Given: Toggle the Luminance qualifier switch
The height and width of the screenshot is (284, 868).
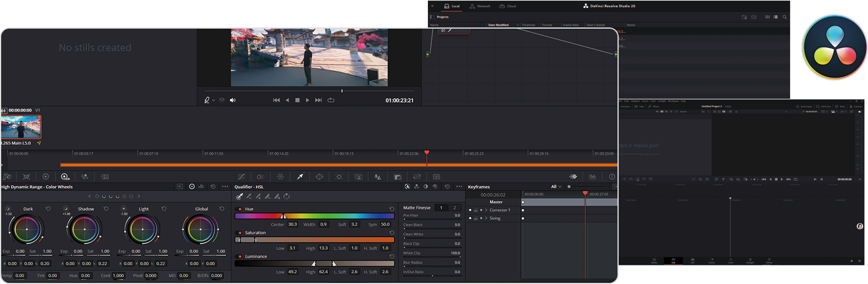Looking at the screenshot, I should [x=239, y=257].
